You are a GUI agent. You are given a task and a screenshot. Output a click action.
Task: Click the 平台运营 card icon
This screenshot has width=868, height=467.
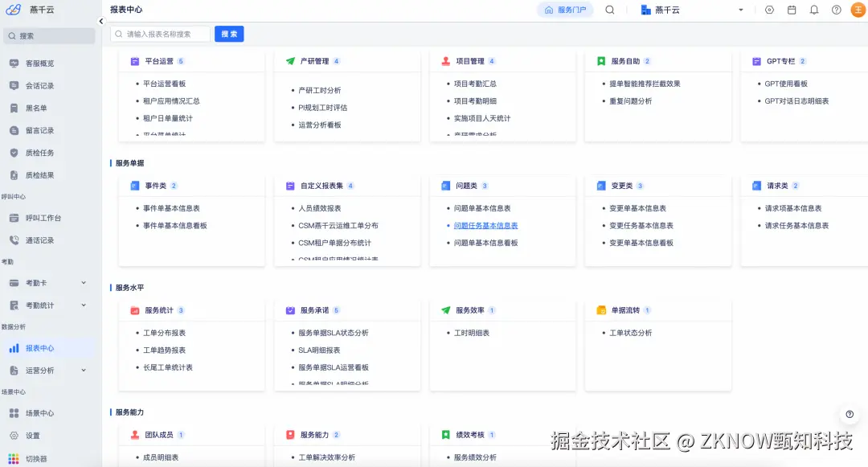tap(134, 61)
